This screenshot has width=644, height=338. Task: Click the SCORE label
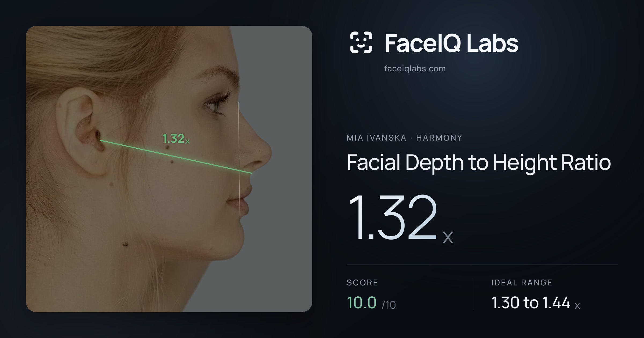click(x=362, y=282)
